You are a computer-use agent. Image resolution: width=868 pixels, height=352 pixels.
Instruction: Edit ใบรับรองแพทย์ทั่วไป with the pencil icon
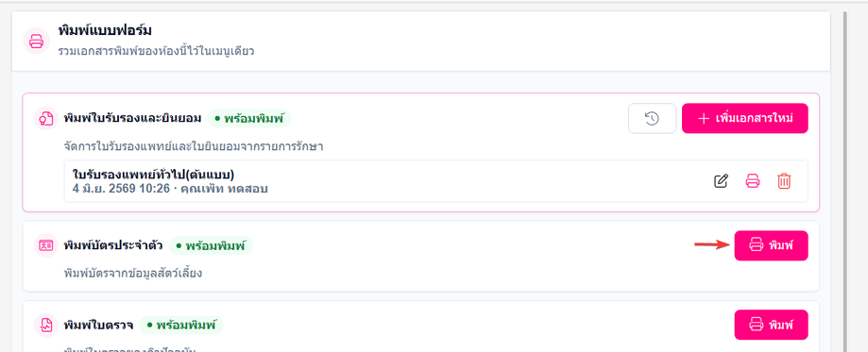click(721, 181)
